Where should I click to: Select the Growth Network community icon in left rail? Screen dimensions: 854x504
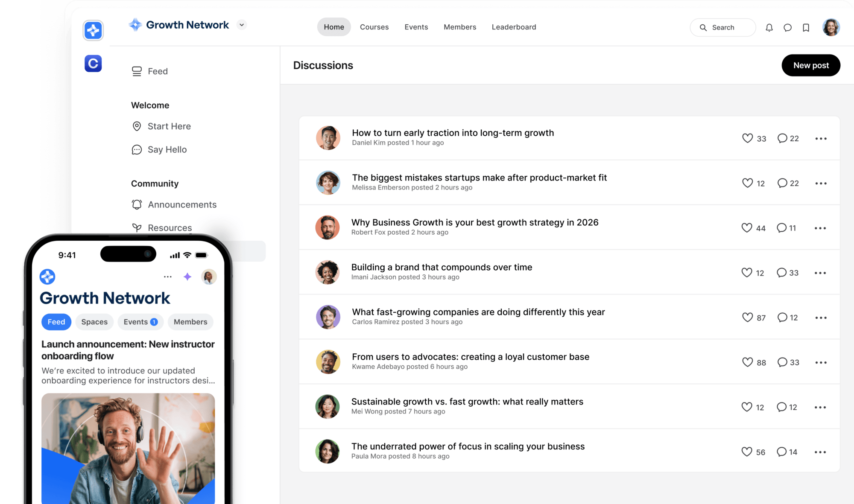tap(93, 30)
